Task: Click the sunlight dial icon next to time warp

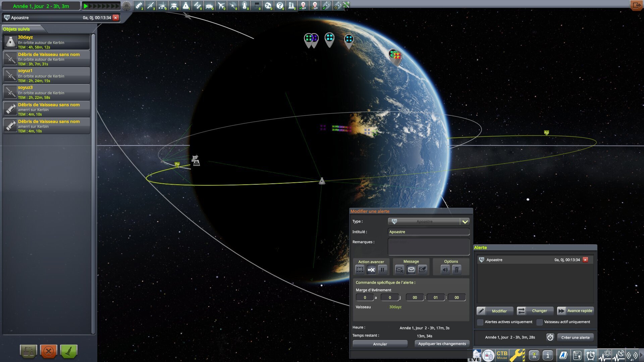Action: [126, 6]
